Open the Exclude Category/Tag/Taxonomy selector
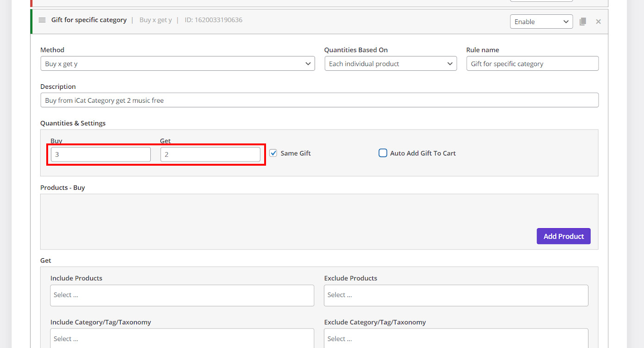 (456, 339)
